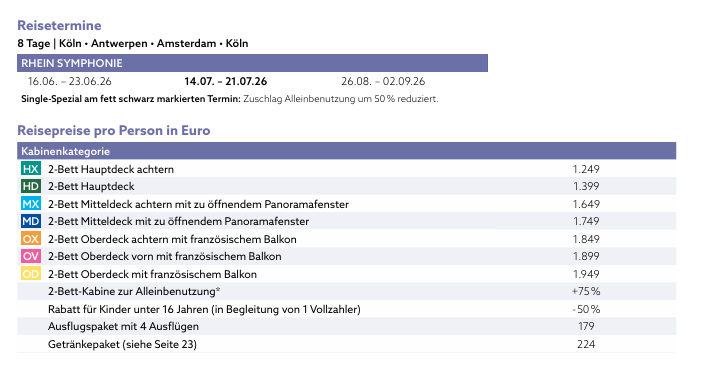Click the pink OV cabin badge
The height and width of the screenshot is (377, 703).
tap(30, 256)
